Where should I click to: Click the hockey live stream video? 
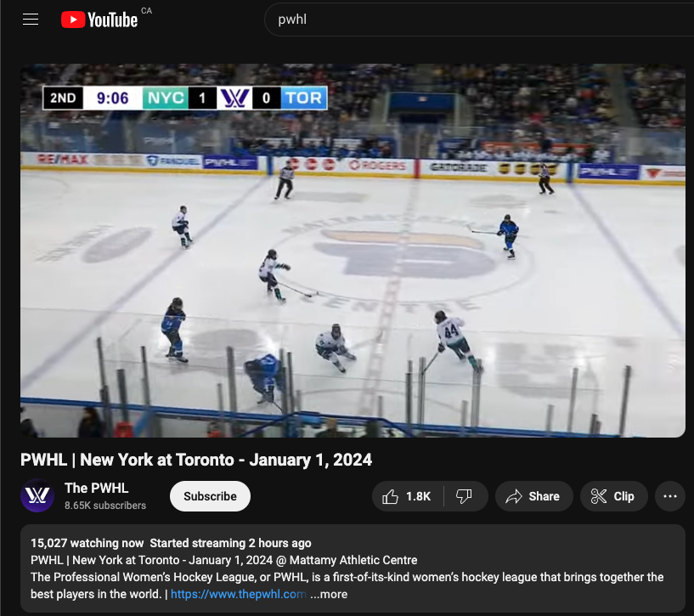(x=353, y=251)
